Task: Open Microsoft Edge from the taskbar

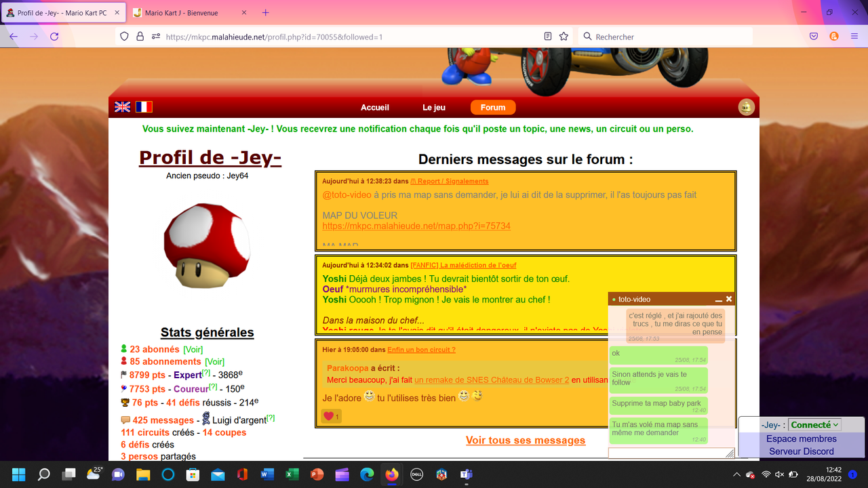Action: (x=366, y=474)
